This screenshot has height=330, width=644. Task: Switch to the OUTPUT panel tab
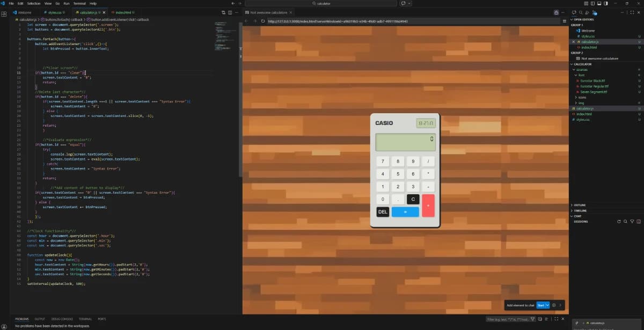[40, 319]
